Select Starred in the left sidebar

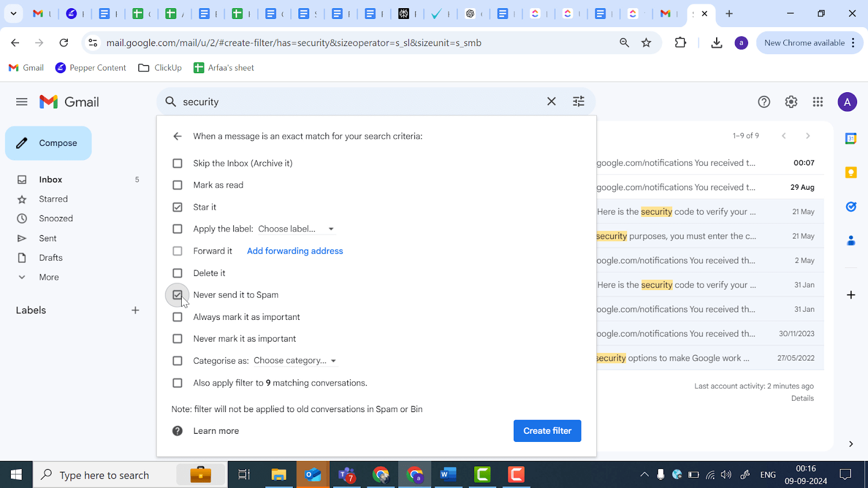53,199
